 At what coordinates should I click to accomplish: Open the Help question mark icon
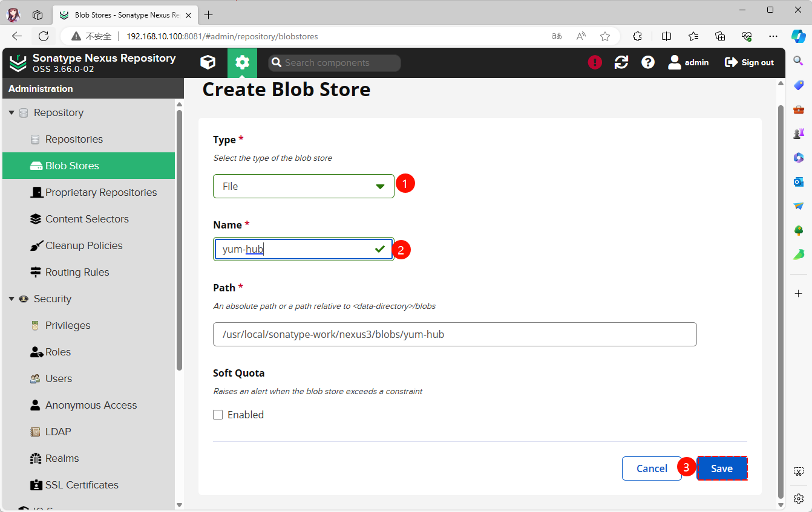pos(648,62)
